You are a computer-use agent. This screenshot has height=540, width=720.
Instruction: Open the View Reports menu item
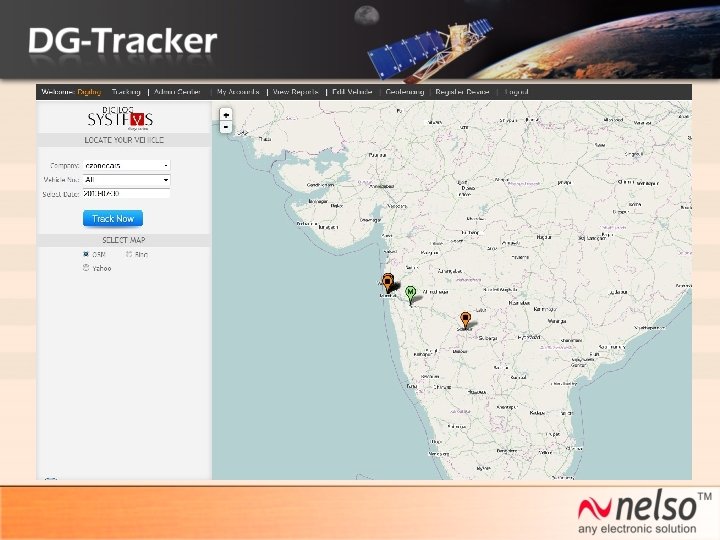click(x=295, y=92)
